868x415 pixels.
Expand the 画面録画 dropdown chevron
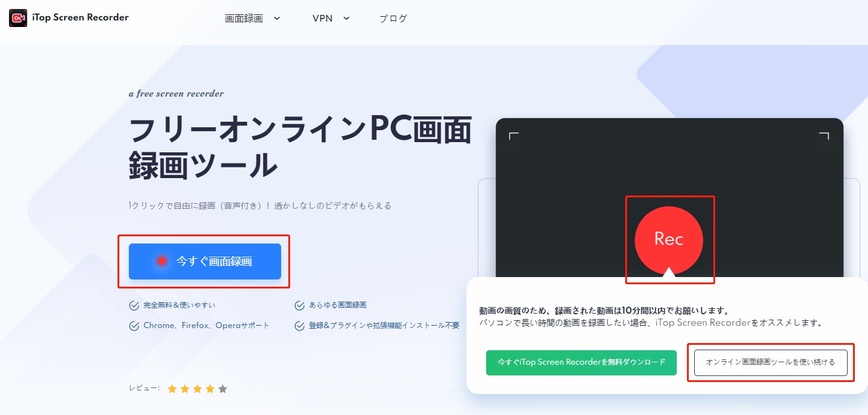tap(276, 18)
